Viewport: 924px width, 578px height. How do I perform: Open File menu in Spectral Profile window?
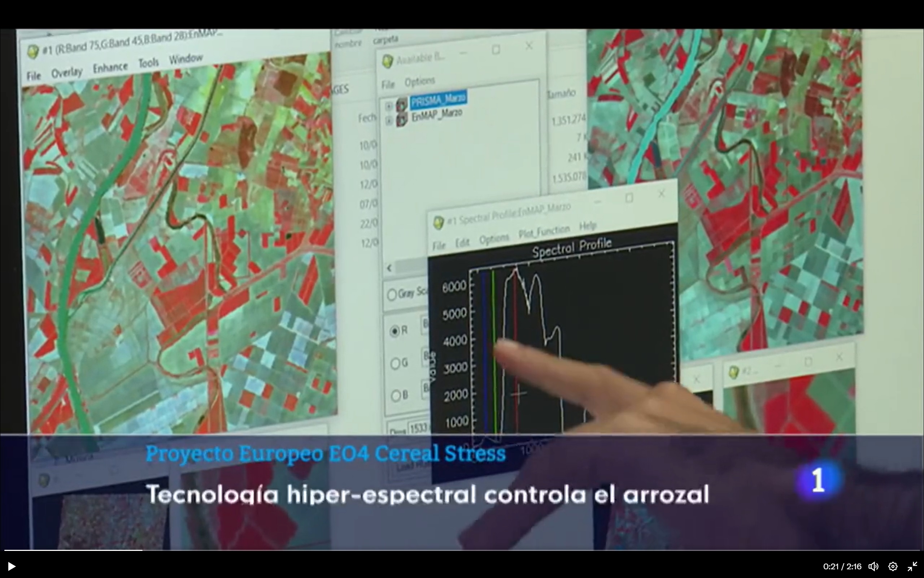pyautogui.click(x=439, y=245)
